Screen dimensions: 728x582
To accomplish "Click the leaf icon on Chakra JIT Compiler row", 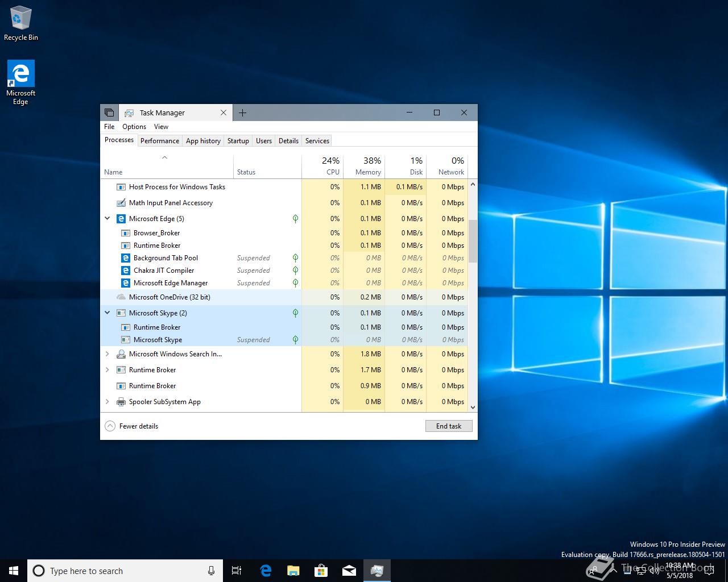I will tap(295, 271).
